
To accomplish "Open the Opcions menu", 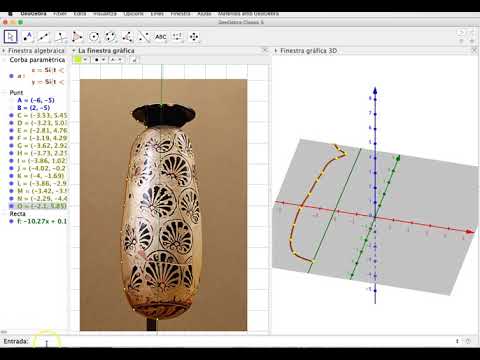I will (133, 14).
